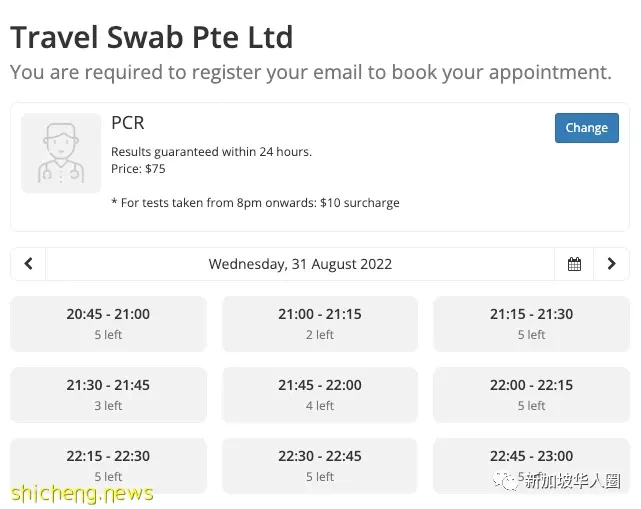
Task: Click the PCR service title
Action: click(128, 123)
